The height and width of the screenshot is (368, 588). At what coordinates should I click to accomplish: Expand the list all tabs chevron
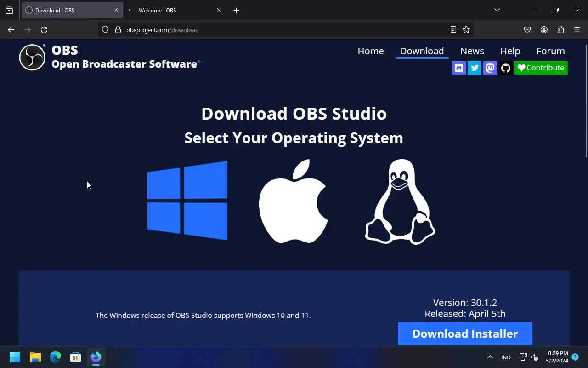pos(497,10)
